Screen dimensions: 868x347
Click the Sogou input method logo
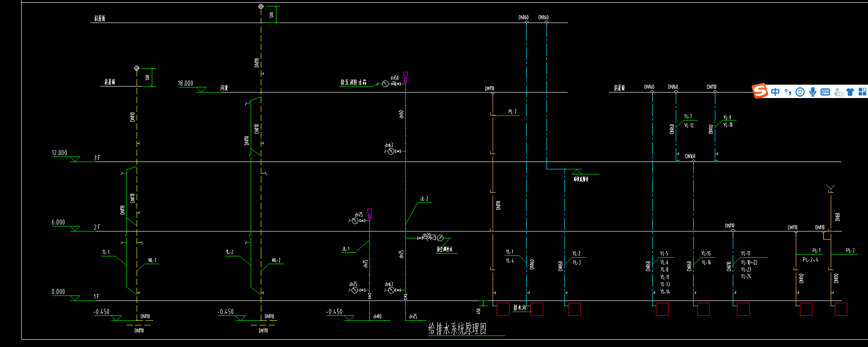(760, 91)
